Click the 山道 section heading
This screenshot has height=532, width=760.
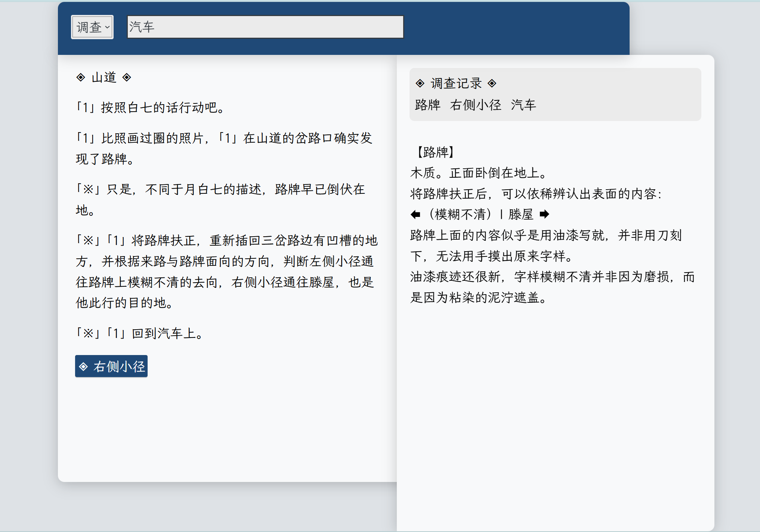(104, 77)
